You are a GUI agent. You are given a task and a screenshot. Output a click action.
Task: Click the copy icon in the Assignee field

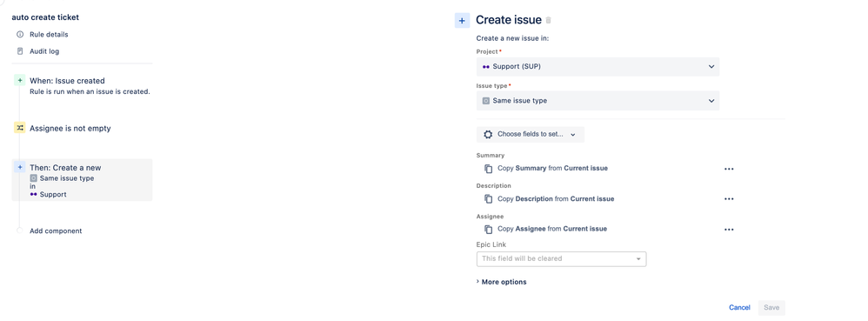pyautogui.click(x=488, y=229)
